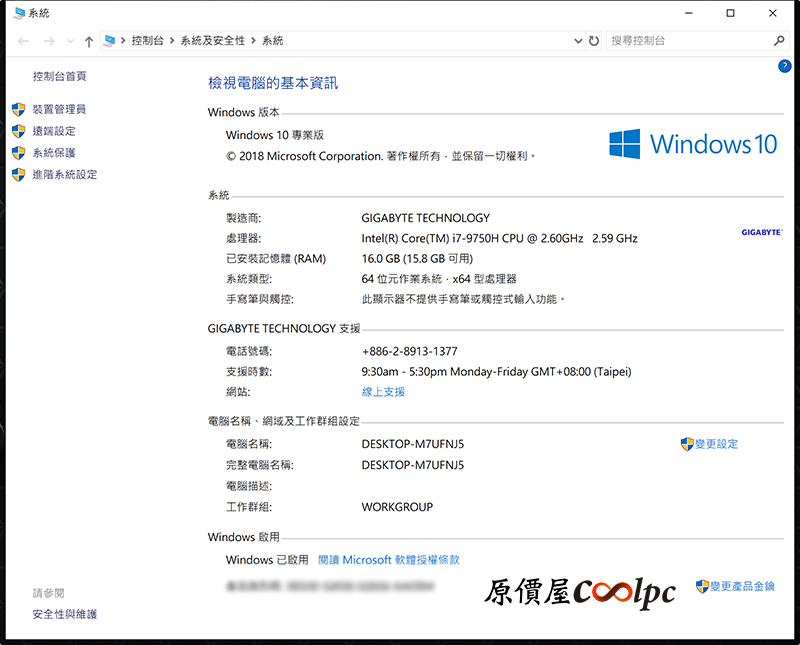Click the RAM value 16.0 GB (15.8 GB 可用)

pos(417,259)
